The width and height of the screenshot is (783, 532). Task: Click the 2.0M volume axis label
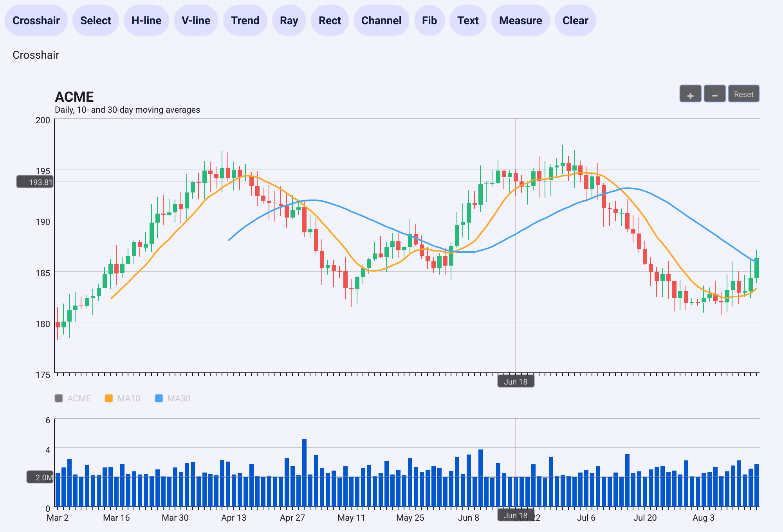point(40,477)
